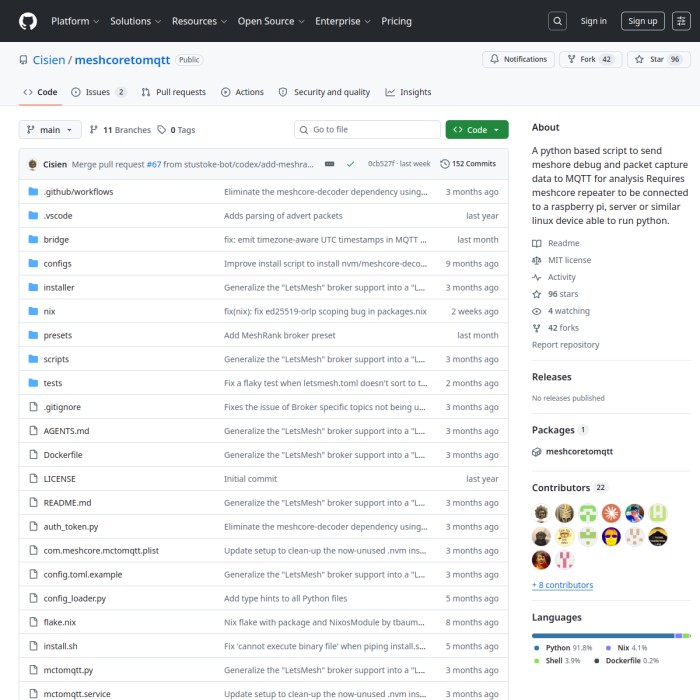This screenshot has height=700, width=700.
Task: Switch to the Pull requests tab
Action: click(174, 92)
